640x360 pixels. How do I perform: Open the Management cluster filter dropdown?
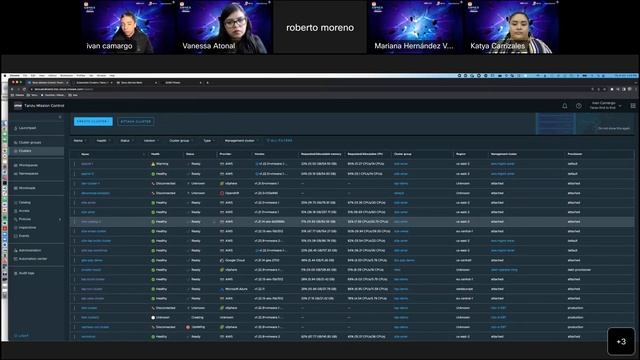click(241, 140)
